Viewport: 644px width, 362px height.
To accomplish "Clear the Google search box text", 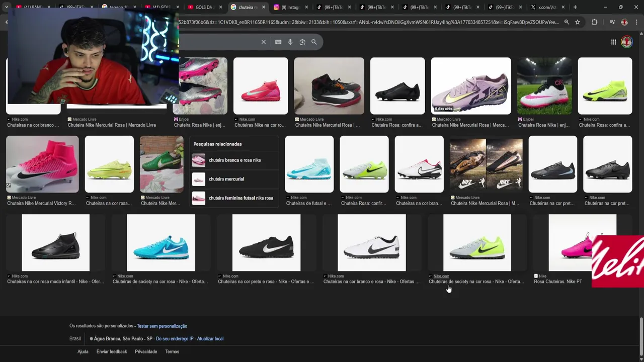I will [x=263, y=42].
